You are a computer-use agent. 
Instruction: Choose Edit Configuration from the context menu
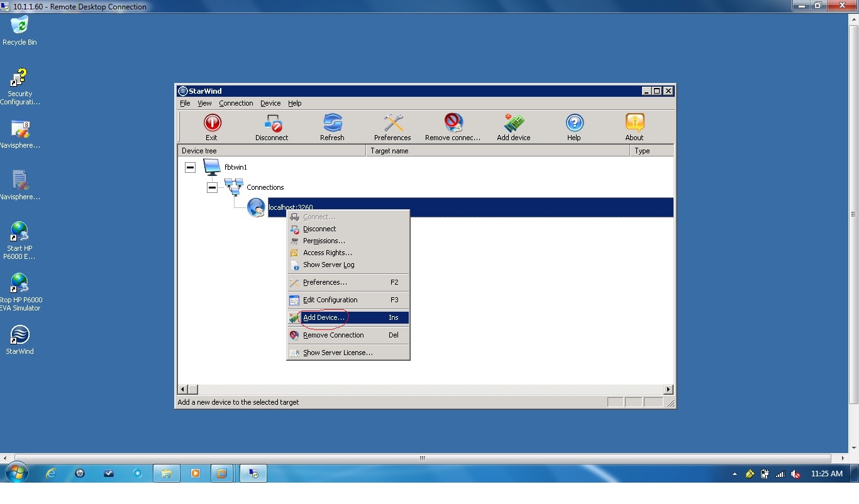tap(329, 300)
